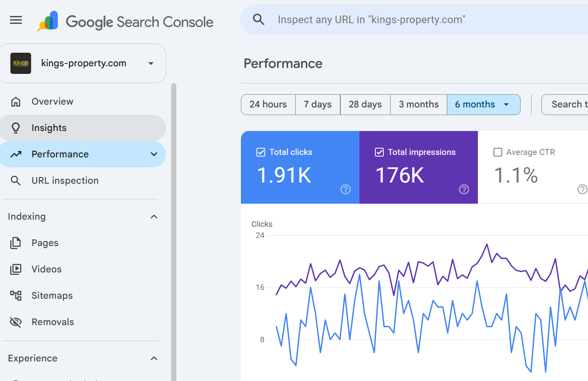
Task: Click the Pages document icon
Action: click(16, 243)
